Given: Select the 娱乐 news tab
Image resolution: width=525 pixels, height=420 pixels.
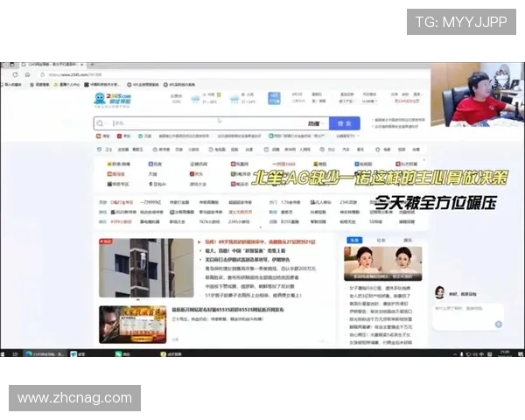Looking at the screenshot, I should point(408,240).
